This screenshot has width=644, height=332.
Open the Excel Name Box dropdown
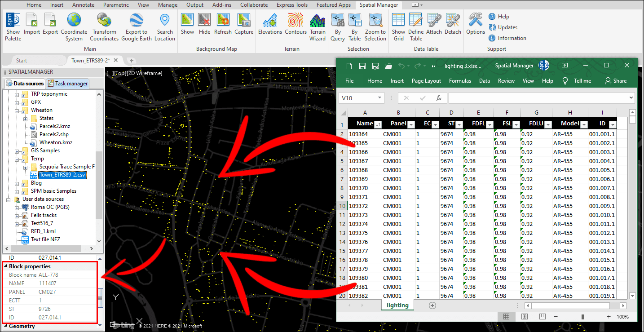[379, 98]
